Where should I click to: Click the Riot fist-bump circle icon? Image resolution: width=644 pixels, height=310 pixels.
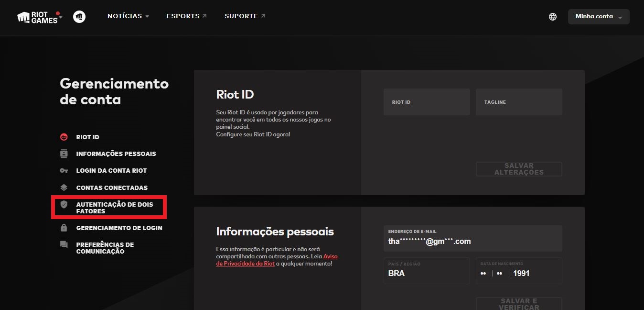(x=79, y=16)
